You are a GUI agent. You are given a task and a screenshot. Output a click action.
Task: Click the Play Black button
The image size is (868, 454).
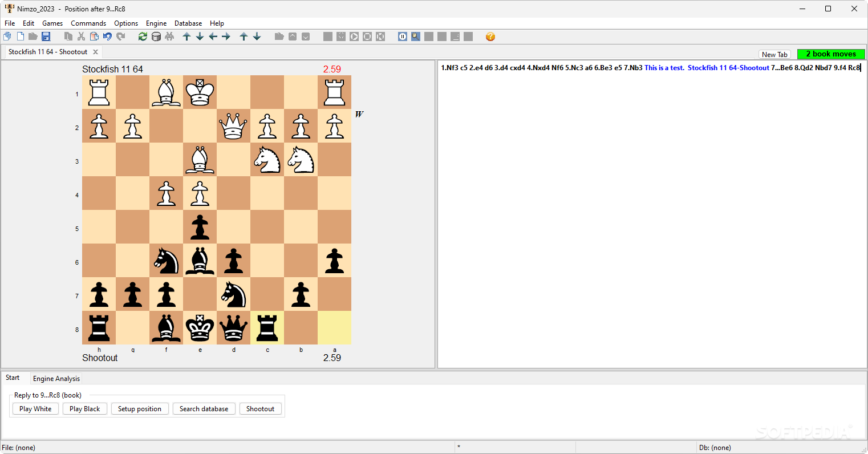[84, 409]
